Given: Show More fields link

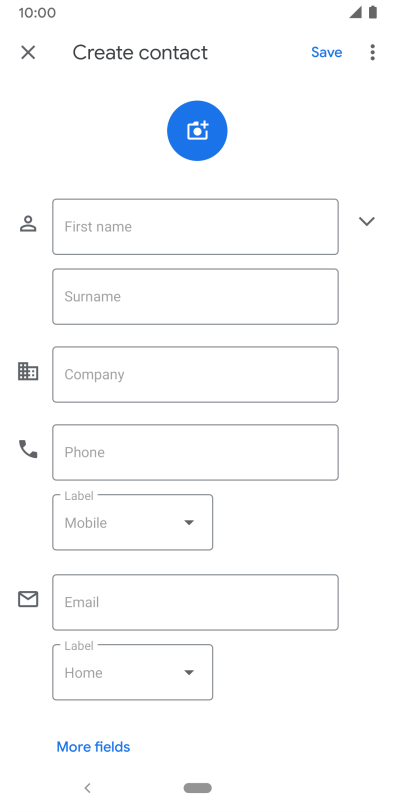Looking at the screenshot, I should [93, 747].
